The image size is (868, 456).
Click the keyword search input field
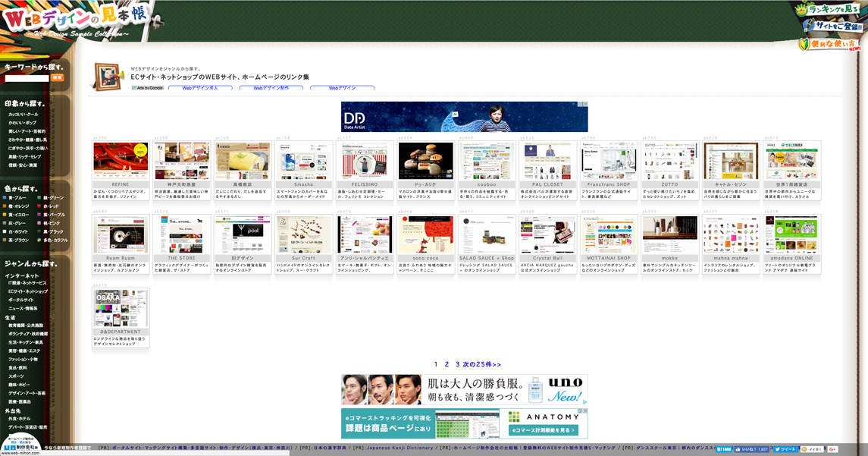tap(27, 78)
